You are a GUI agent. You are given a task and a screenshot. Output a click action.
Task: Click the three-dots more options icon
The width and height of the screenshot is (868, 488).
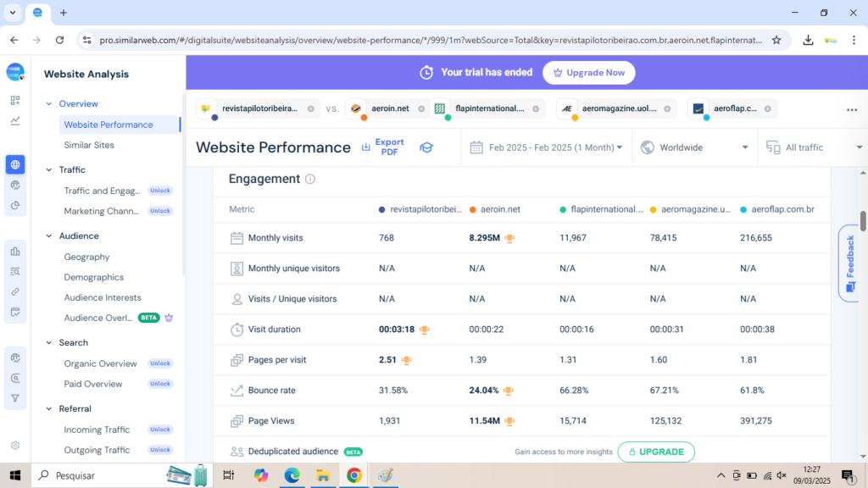851,109
